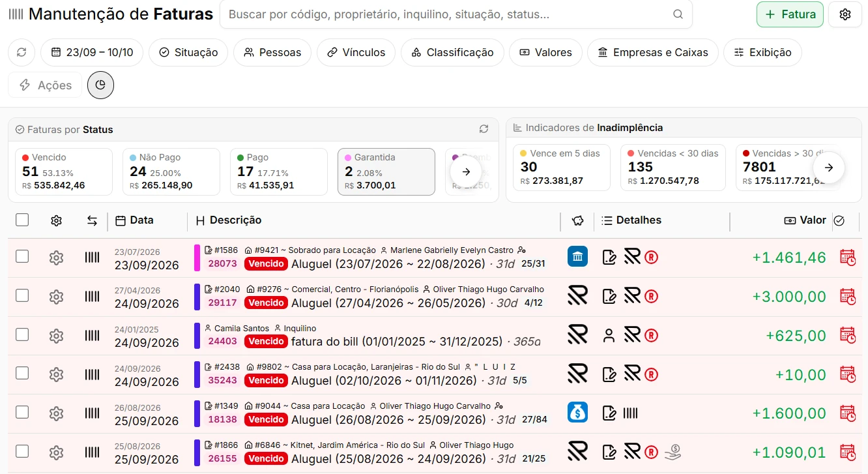868x474 pixels.
Task: Select the Não Pago status card
Action: [x=171, y=171]
